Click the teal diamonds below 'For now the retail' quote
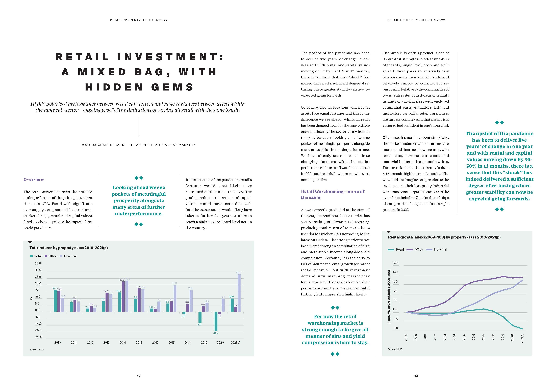Image resolution: width=555 pixels, height=392 pixels. [x=335, y=354]
